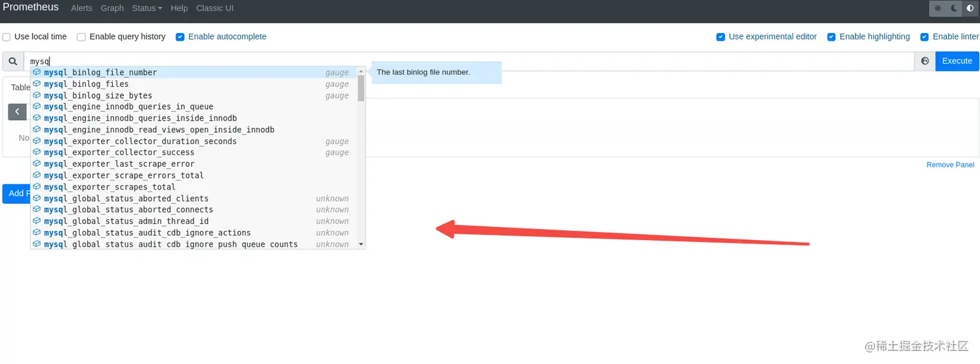The width and height of the screenshot is (980, 364).
Task: Open the Alerts page
Action: (x=82, y=8)
